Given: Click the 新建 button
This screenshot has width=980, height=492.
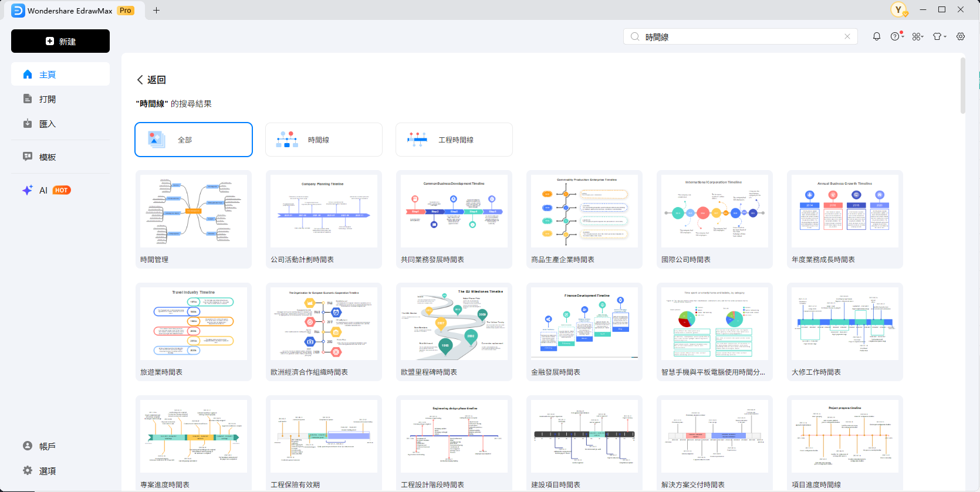Looking at the screenshot, I should [x=60, y=41].
